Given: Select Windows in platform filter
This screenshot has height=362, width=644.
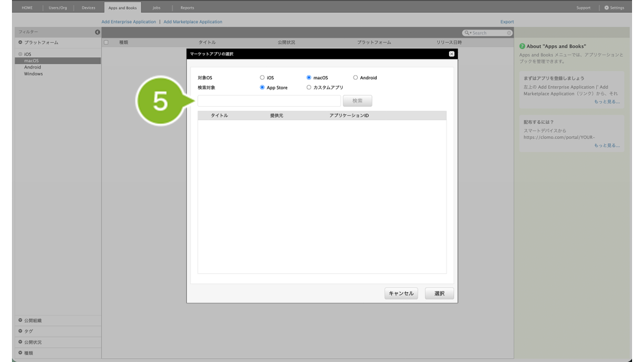Looking at the screenshot, I should (33, 74).
